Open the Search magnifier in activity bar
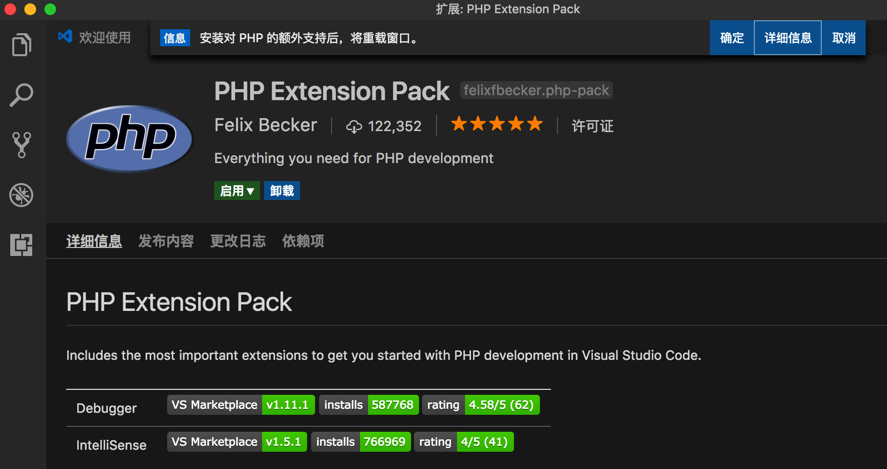 pos(21,95)
